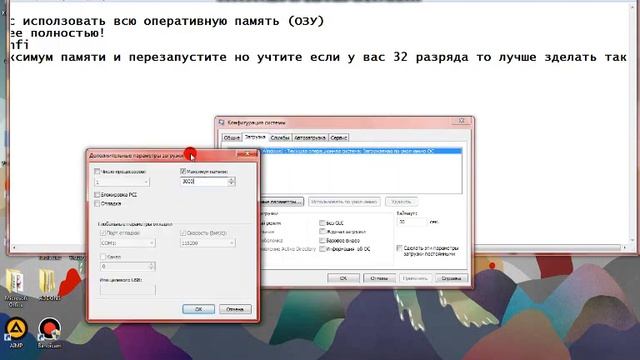The width and height of the screenshot is (640, 360).
Task: Check "Сделать эти параметры загрузки постоянными"
Action: click(x=400, y=248)
